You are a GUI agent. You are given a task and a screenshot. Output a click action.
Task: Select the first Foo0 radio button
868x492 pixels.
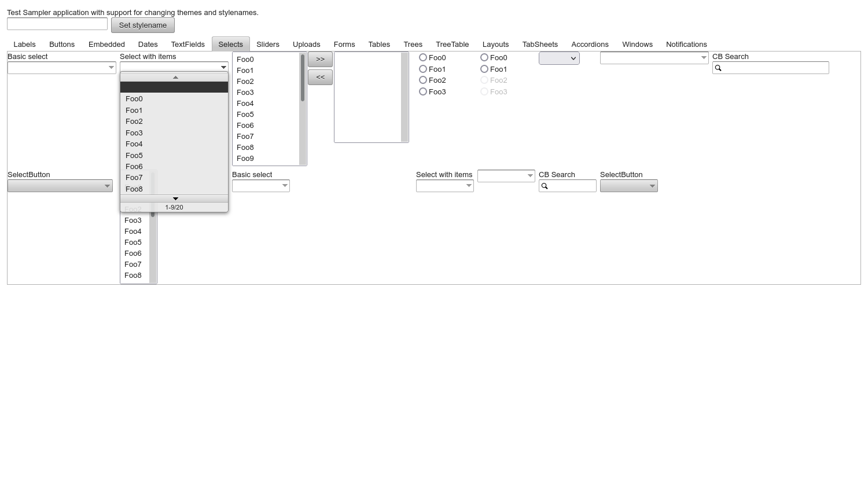click(x=423, y=57)
